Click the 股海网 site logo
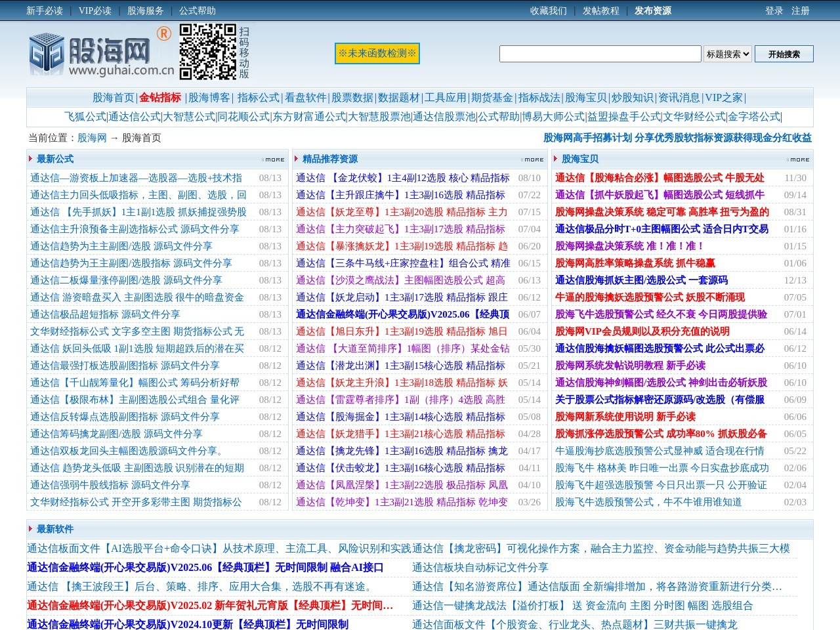 click(101, 53)
